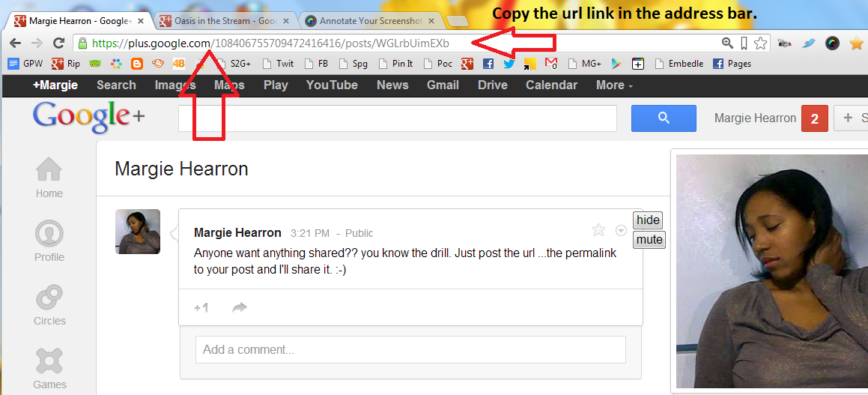The image size is (868, 395).
Task: Switch to the Annotate Your Screenshot tab
Action: pyautogui.click(x=371, y=21)
